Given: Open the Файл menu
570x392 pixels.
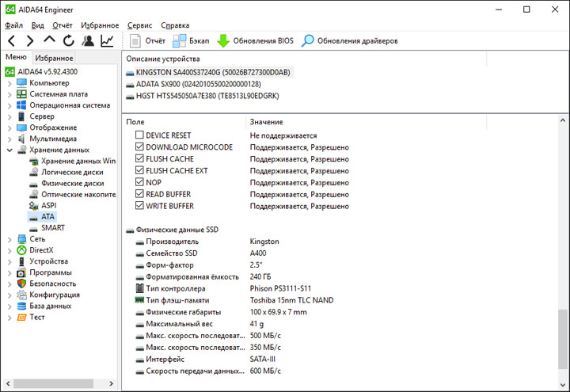Looking at the screenshot, I should point(13,25).
